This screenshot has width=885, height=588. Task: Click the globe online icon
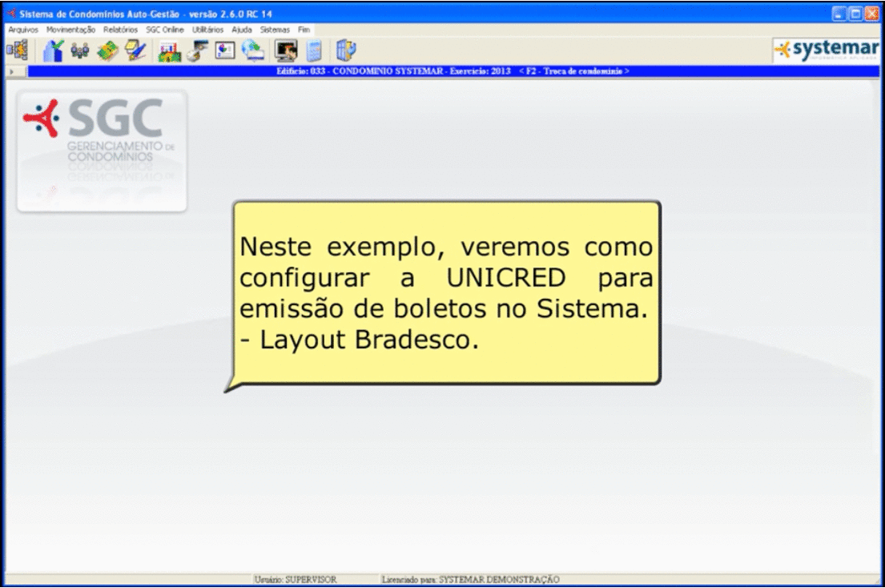tap(253, 50)
